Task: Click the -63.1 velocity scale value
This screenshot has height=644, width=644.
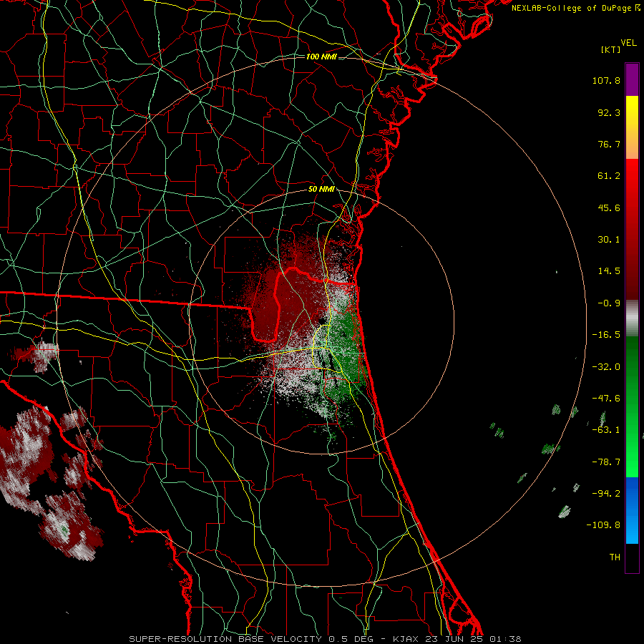Action: [606, 430]
